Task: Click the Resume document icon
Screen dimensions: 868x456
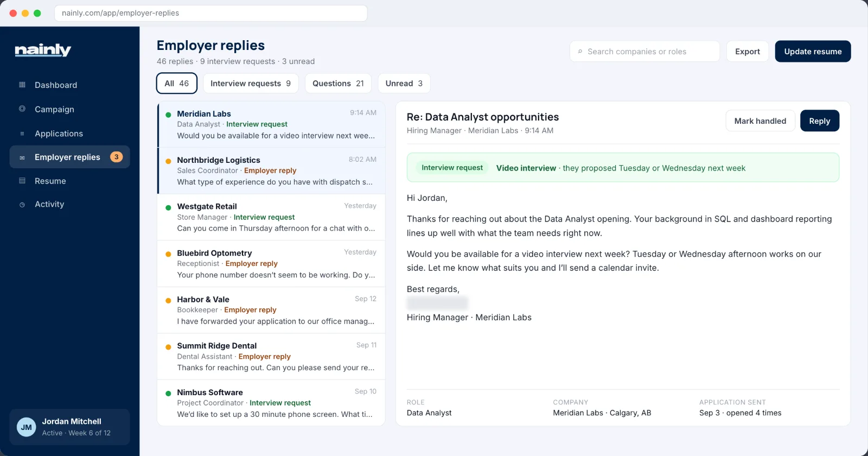Action: tap(22, 181)
